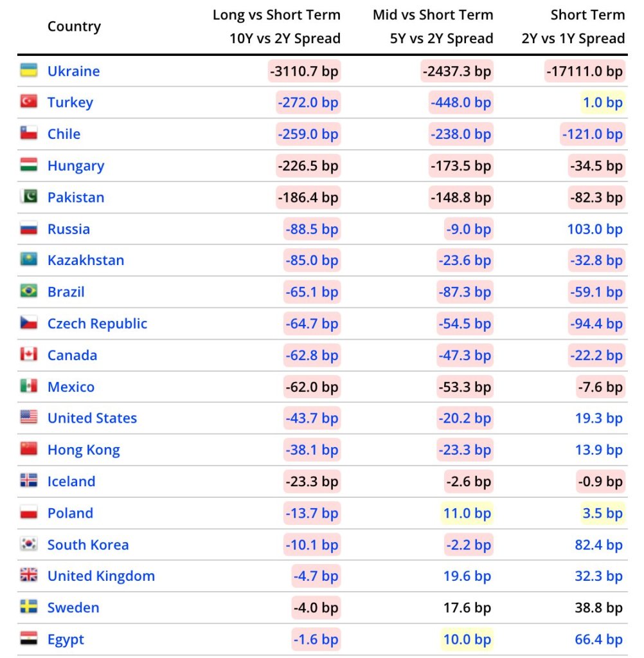Click the South Korea flag icon
Image resolution: width=644 pixels, height=658 pixels.
(28, 544)
